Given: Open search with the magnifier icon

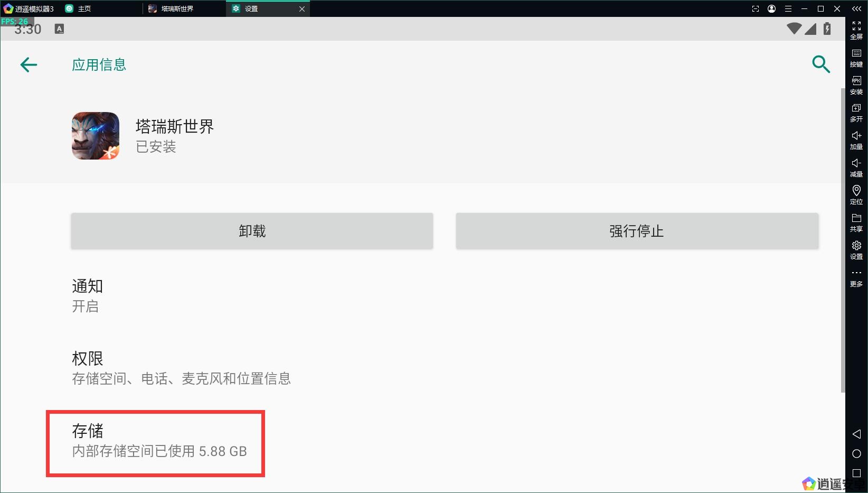Looking at the screenshot, I should [x=821, y=64].
